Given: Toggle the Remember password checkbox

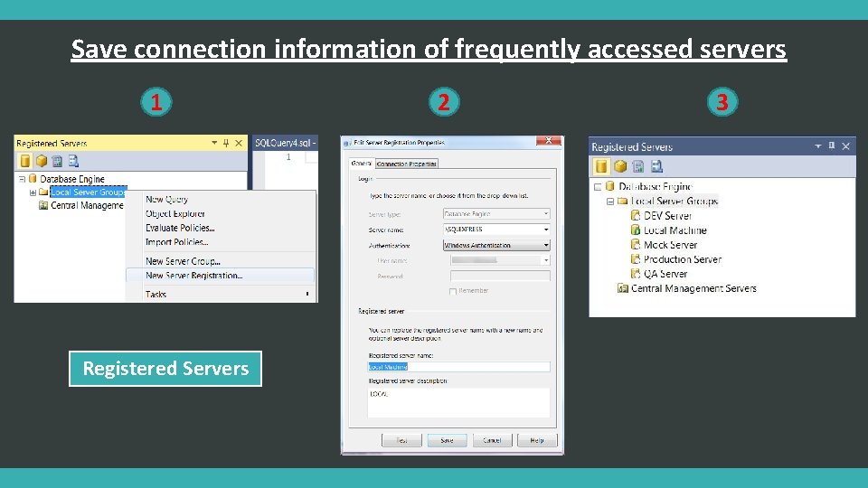Looking at the screenshot, I should [x=453, y=291].
